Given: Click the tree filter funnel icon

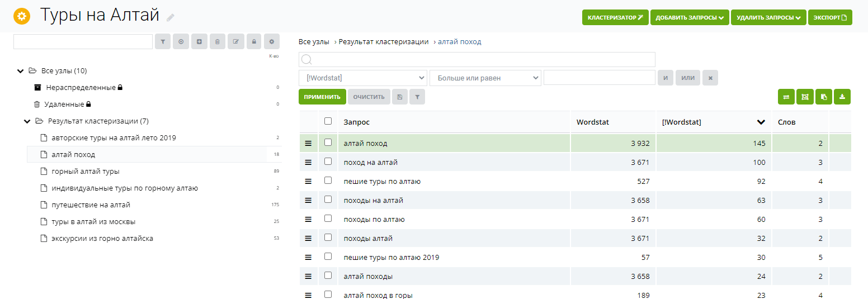Looking at the screenshot, I should (x=163, y=41).
